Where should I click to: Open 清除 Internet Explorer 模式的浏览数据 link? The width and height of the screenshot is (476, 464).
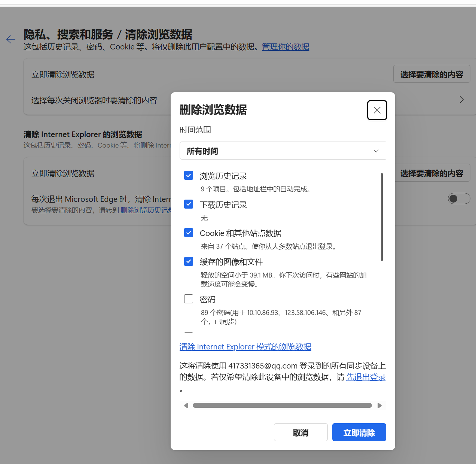click(x=245, y=347)
